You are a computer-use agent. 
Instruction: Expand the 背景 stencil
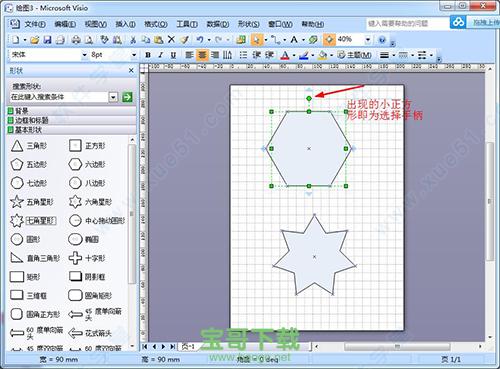point(71,111)
